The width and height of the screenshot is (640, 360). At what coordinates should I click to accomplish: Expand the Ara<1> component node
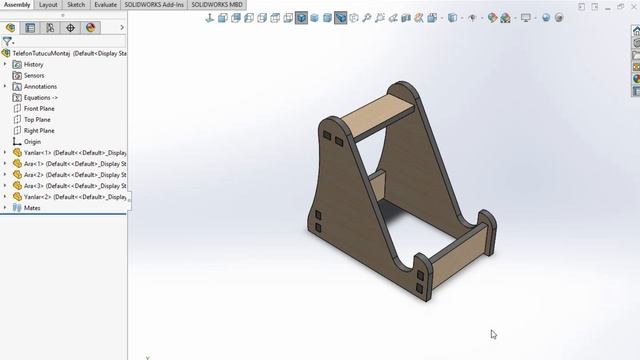(5, 163)
